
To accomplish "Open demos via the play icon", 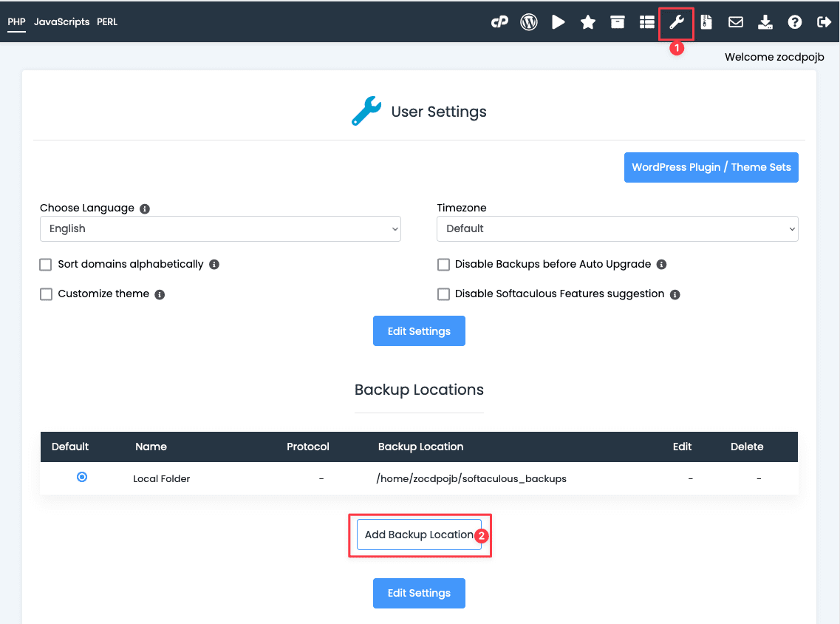I will tap(559, 21).
